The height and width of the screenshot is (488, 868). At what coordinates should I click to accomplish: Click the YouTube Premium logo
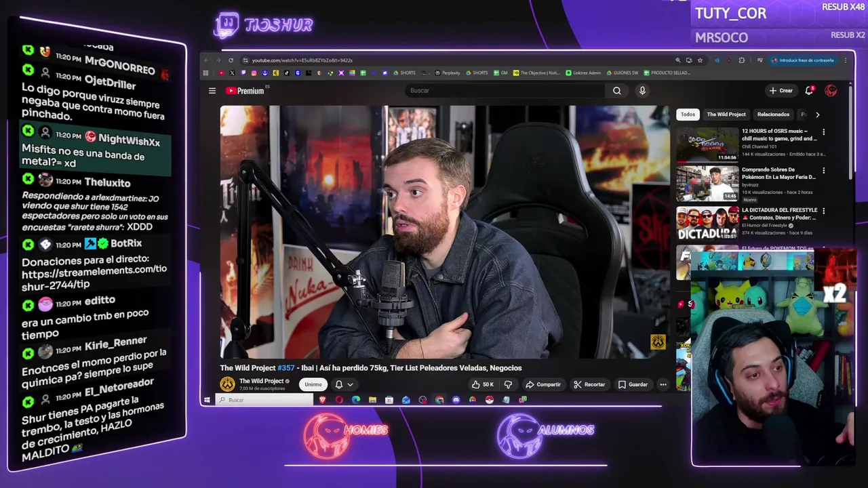245,91
